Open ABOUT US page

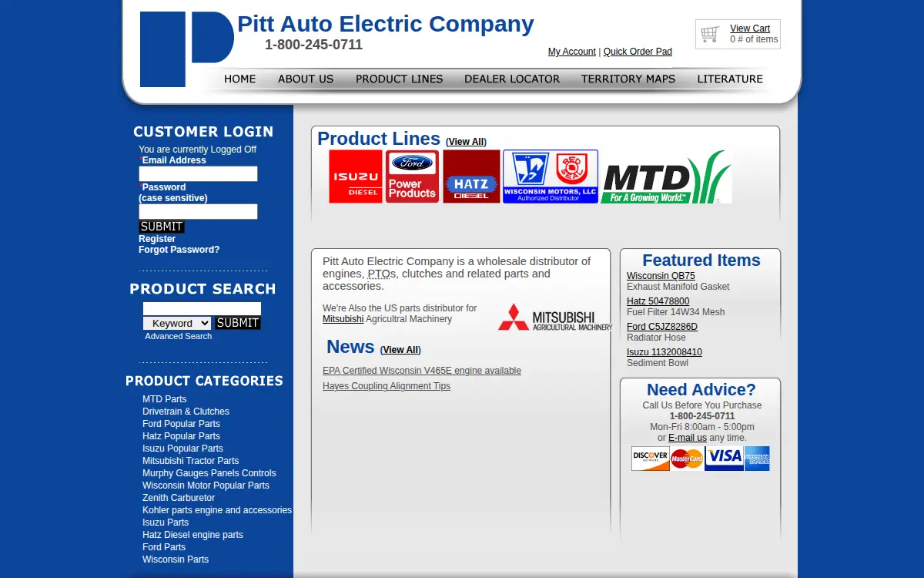point(306,79)
